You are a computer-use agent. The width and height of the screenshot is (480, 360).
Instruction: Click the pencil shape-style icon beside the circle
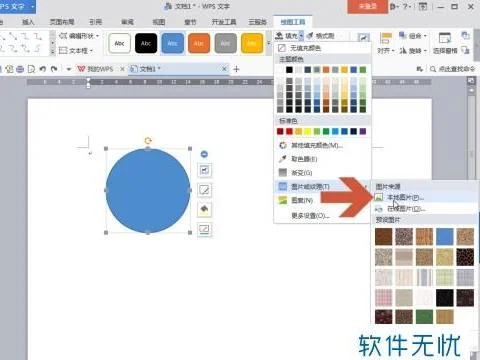click(204, 190)
